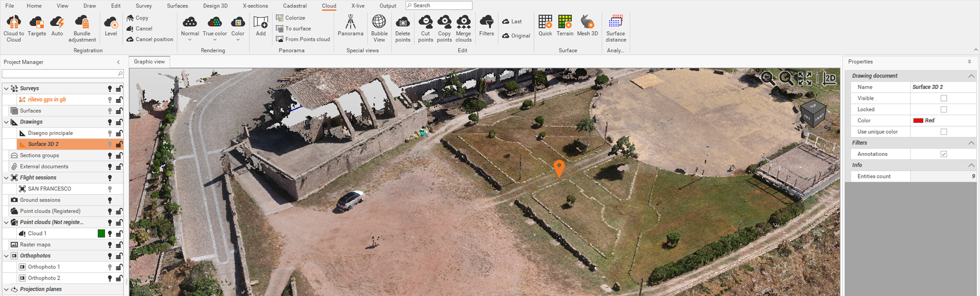Click the Red color swatch in Properties
Viewport: 980px width, 296px height.
[918, 121]
